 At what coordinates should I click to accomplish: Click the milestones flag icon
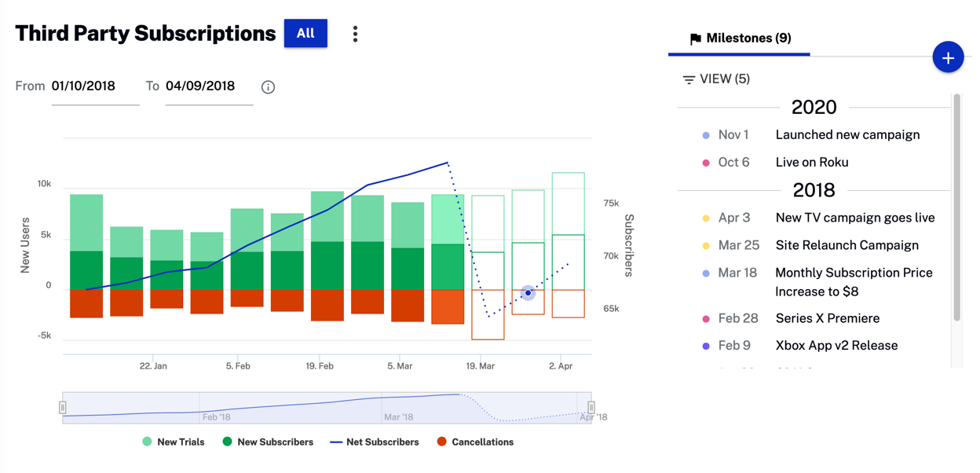pyautogui.click(x=695, y=38)
